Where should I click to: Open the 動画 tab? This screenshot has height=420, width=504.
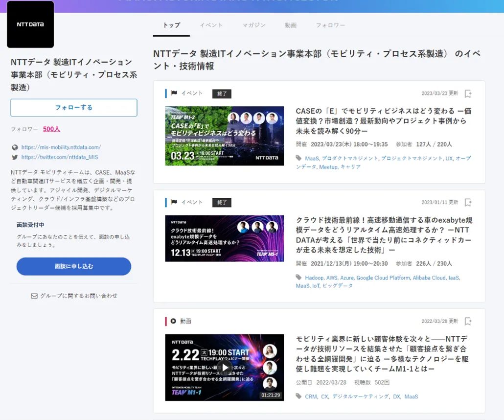point(291,25)
